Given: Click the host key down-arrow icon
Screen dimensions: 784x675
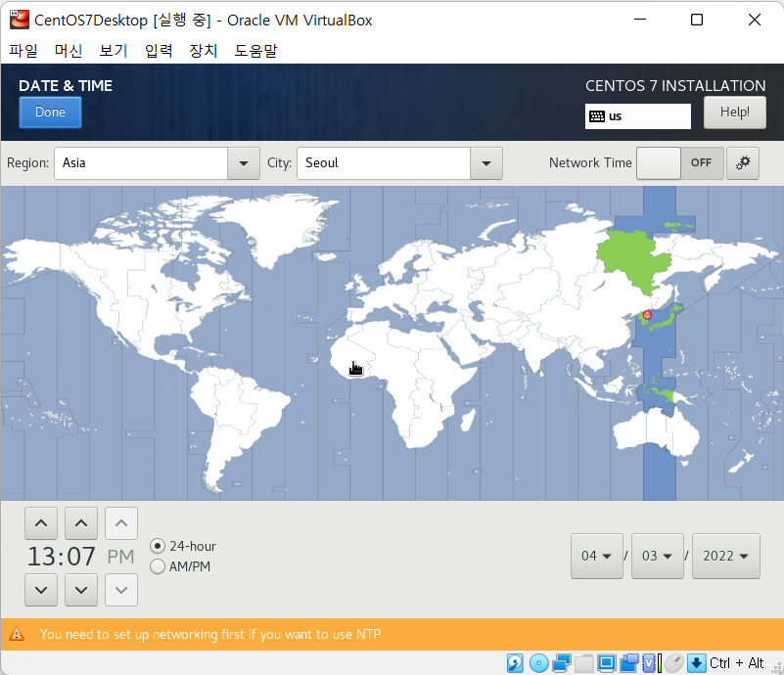Looking at the screenshot, I should coord(697,663).
